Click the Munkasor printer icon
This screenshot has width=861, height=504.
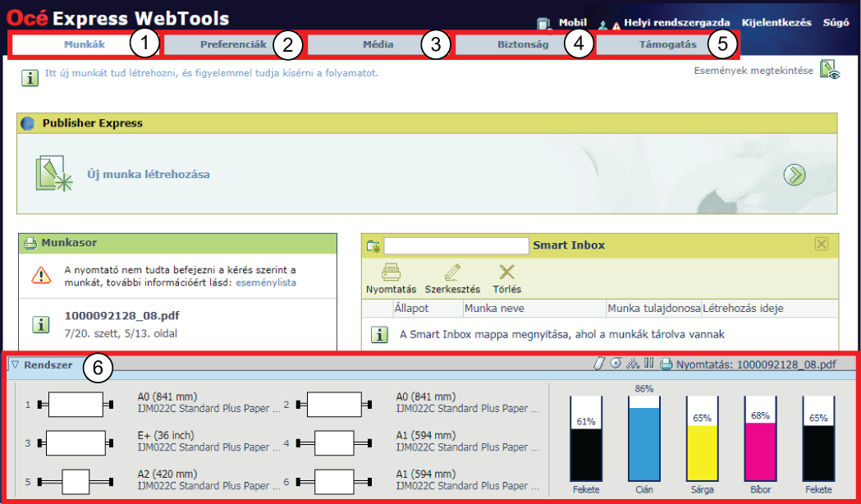pyautogui.click(x=30, y=243)
